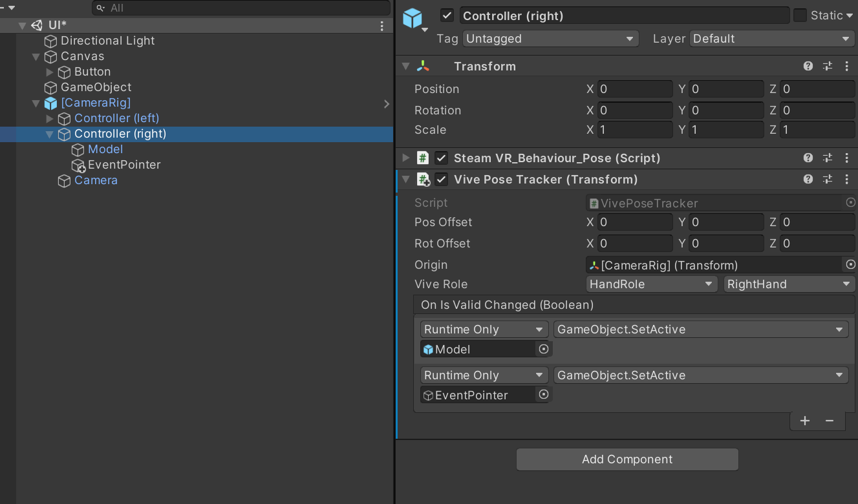
Task: Open Vive Pose Tracker preset icon
Action: (828, 179)
